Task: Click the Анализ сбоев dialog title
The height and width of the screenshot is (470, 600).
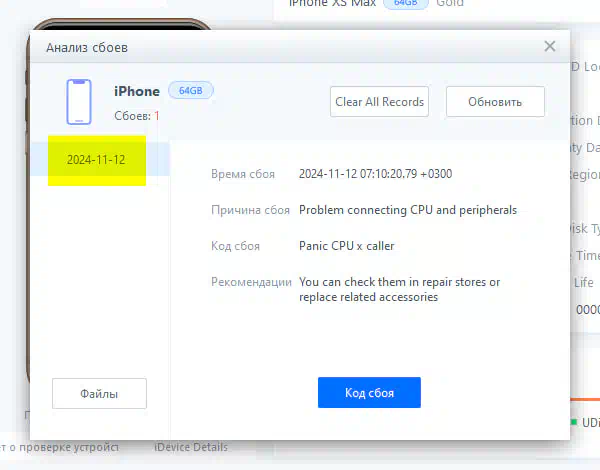Action: [x=87, y=47]
